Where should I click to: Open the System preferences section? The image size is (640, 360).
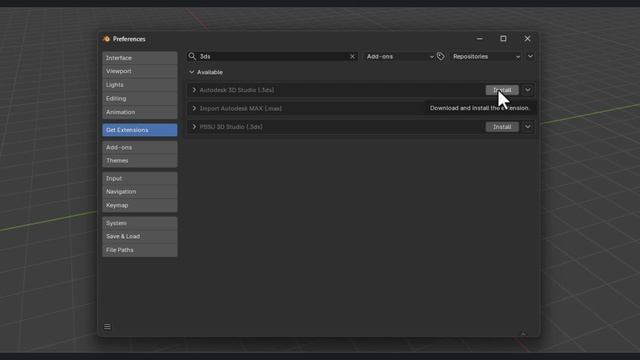coord(140,223)
